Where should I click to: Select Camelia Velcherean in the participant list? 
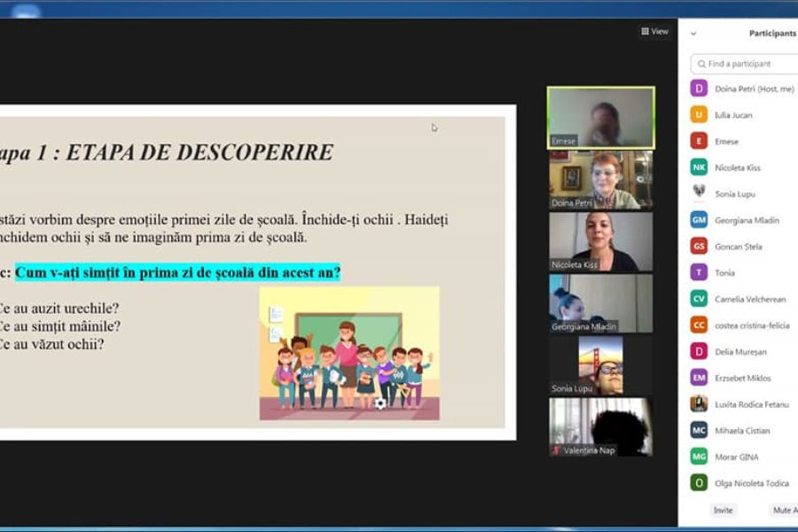[750, 299]
